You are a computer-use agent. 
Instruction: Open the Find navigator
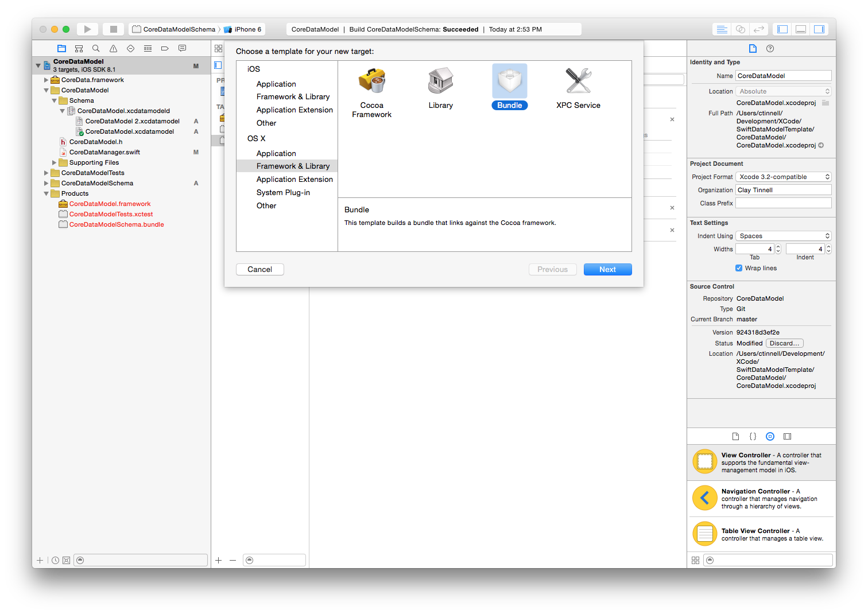[96, 49]
